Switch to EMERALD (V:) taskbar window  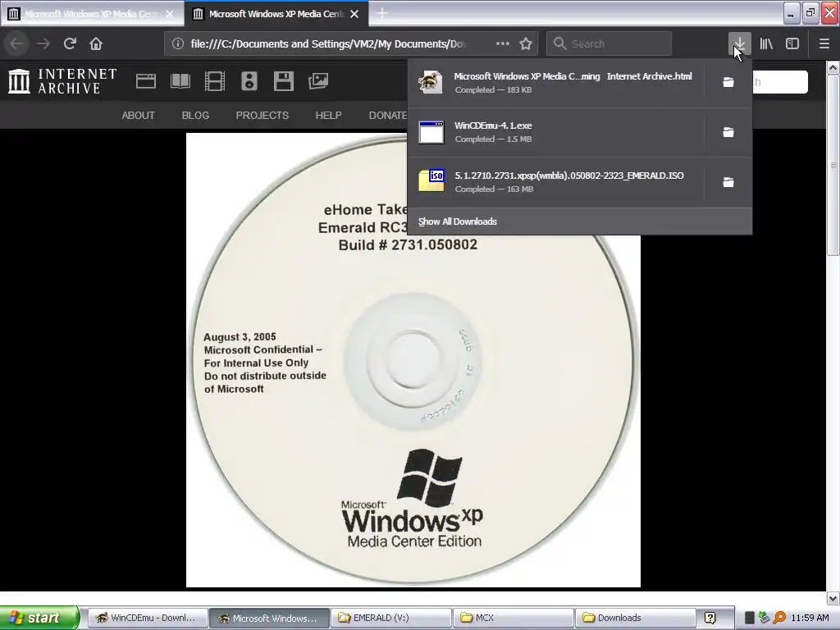tap(390, 618)
